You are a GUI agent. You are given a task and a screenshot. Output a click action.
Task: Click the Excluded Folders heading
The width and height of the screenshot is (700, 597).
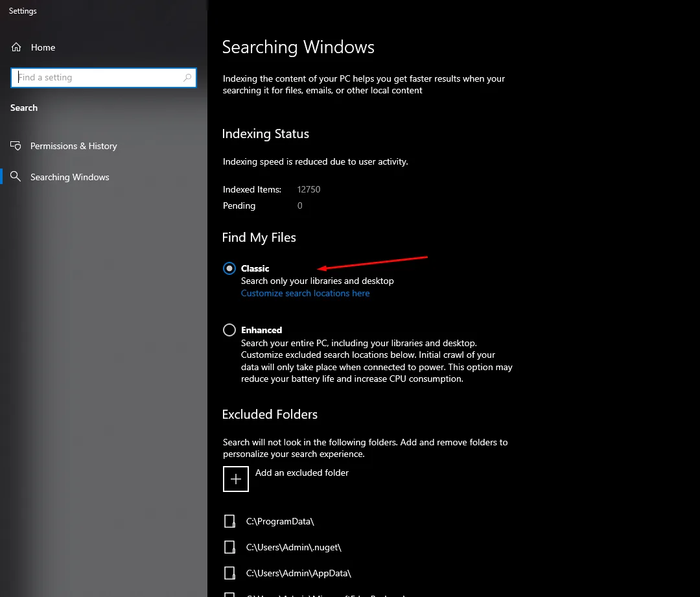point(270,414)
